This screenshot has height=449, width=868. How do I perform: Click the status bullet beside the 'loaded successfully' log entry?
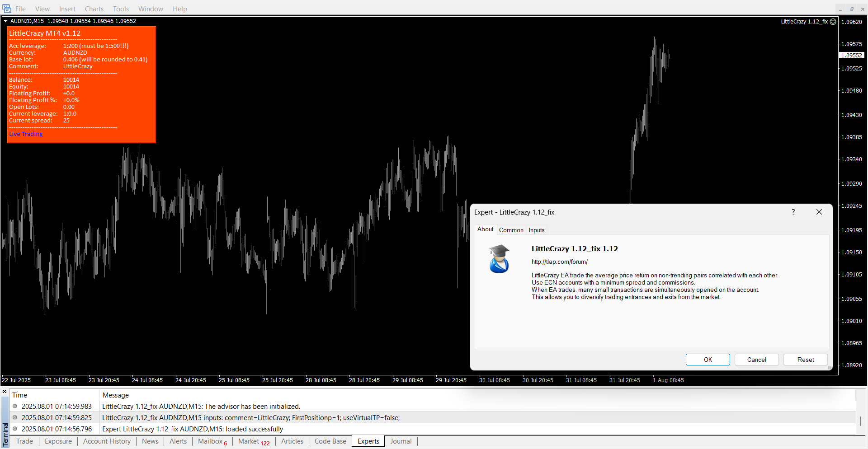click(15, 429)
